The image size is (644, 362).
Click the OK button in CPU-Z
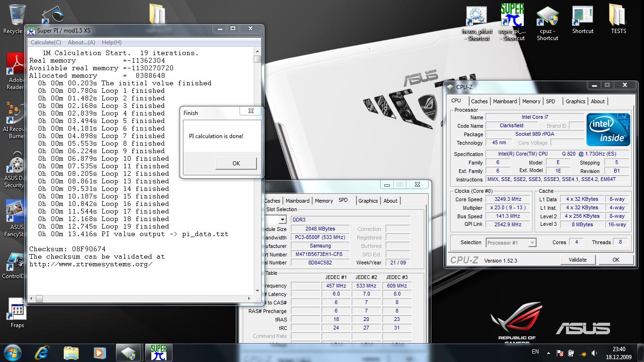point(616,260)
